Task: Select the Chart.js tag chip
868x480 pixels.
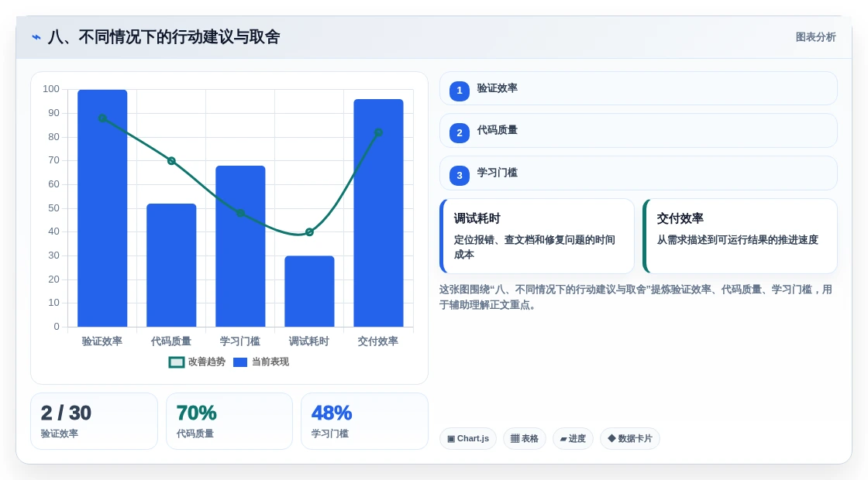Action: point(468,438)
